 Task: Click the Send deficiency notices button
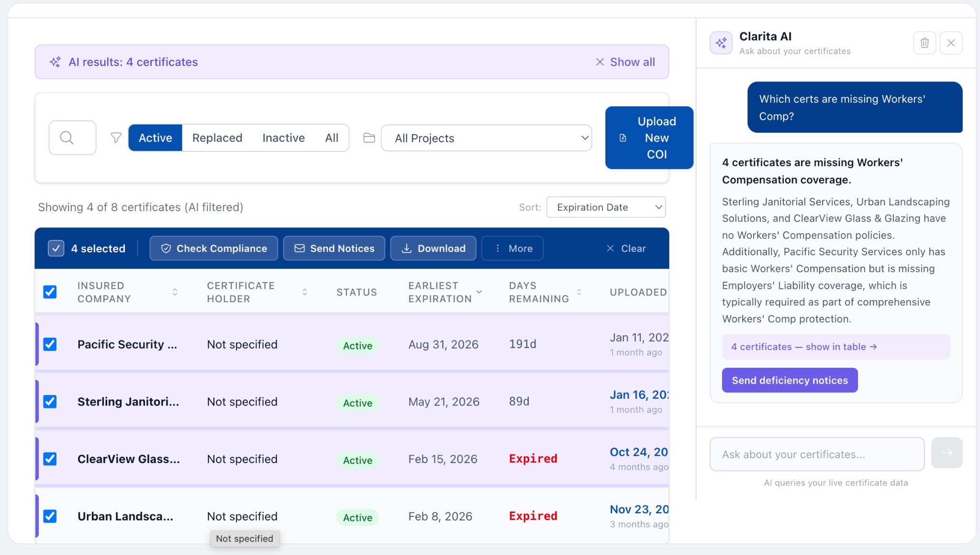click(789, 380)
